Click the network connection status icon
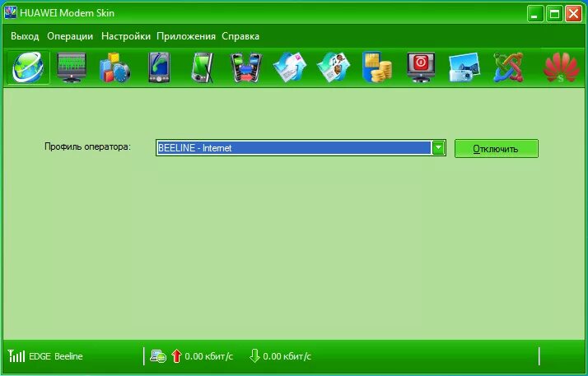This screenshot has height=376, width=588. click(158, 355)
